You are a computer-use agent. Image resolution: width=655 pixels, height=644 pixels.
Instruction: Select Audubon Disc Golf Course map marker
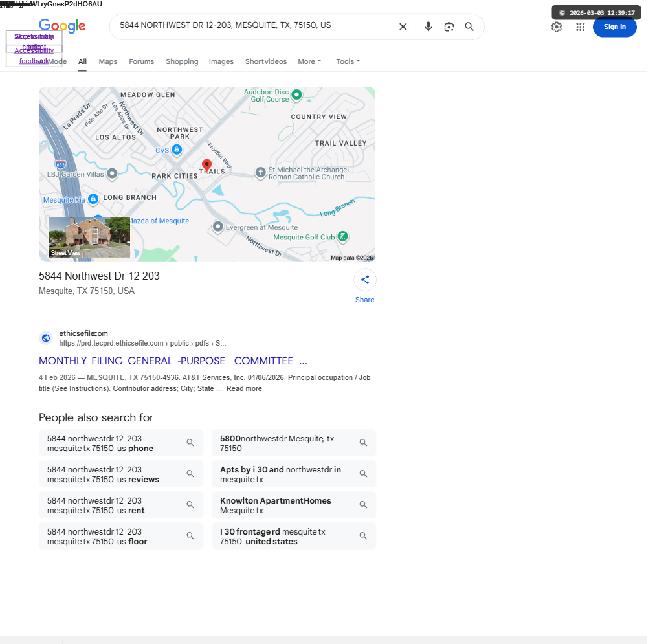pyautogui.click(x=296, y=94)
